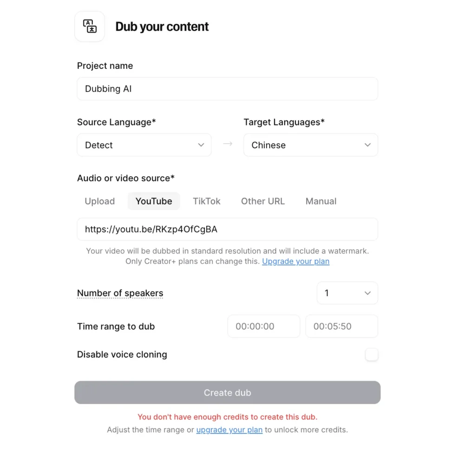The height and width of the screenshot is (476, 465).
Task: Open the Upgrade your plan link in the notice
Action: [295, 261]
